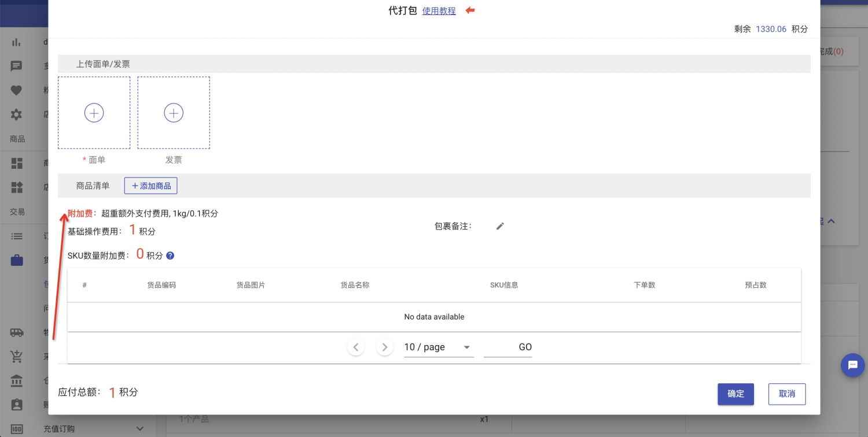Upload a 面单 shipping label image
The width and height of the screenshot is (868, 437).
(x=94, y=113)
